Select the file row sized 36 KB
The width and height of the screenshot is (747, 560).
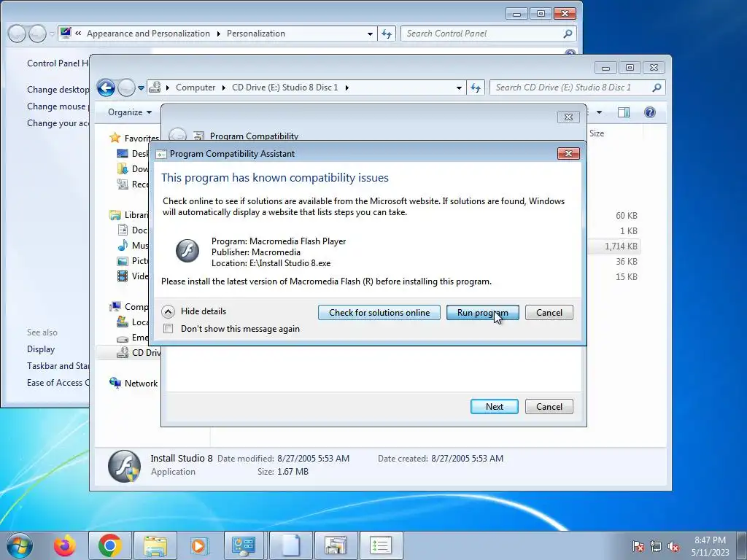coord(626,262)
